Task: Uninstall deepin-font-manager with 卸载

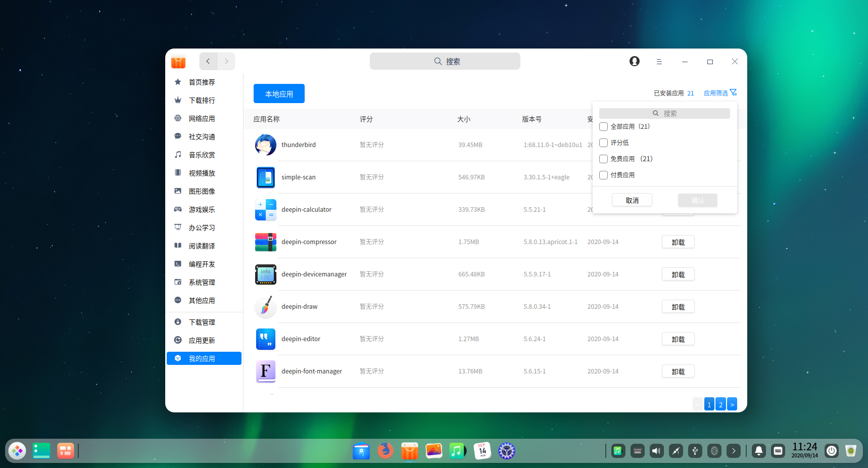Action: click(678, 371)
